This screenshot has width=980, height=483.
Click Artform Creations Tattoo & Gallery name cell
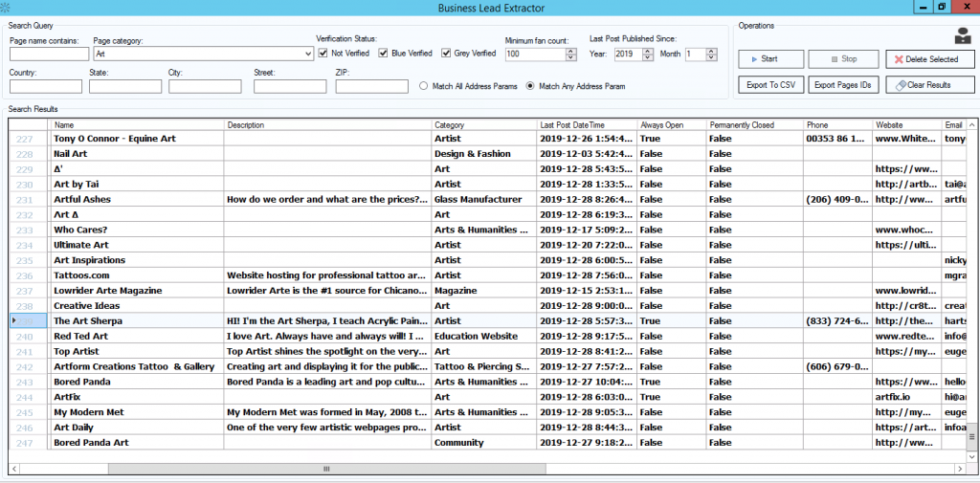click(x=137, y=366)
